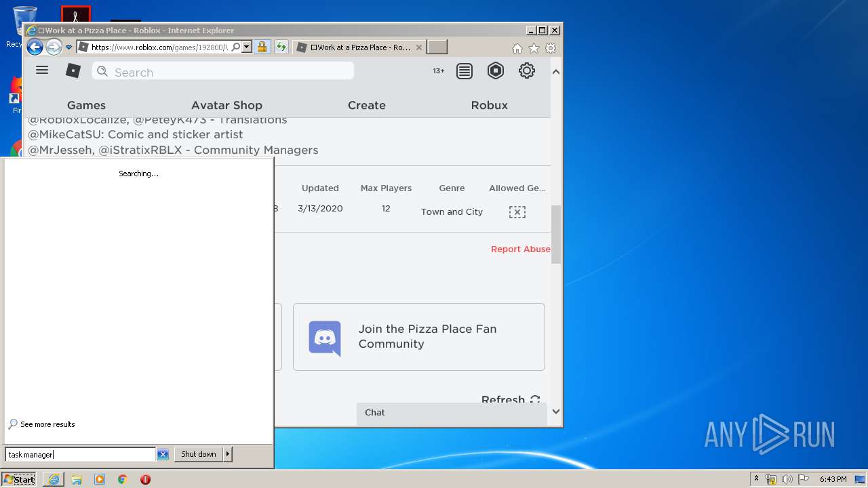
Task: Open the Roblox notifications feed icon
Action: pos(465,71)
